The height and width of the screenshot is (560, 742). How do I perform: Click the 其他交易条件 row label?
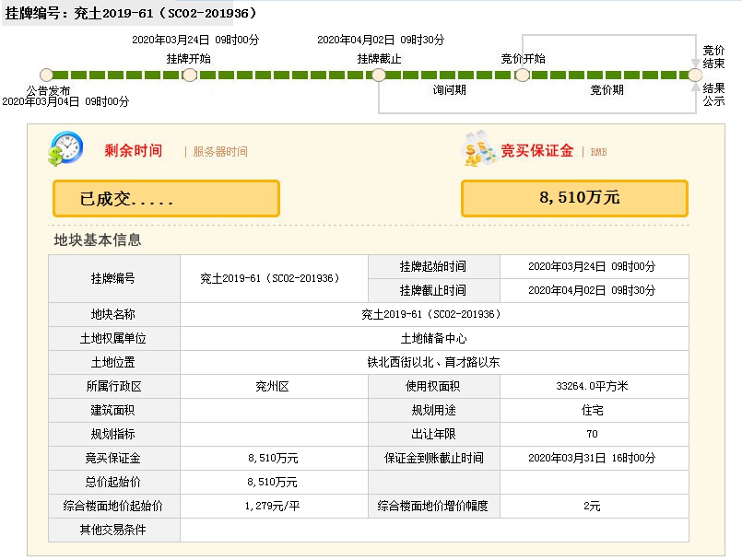click(113, 531)
